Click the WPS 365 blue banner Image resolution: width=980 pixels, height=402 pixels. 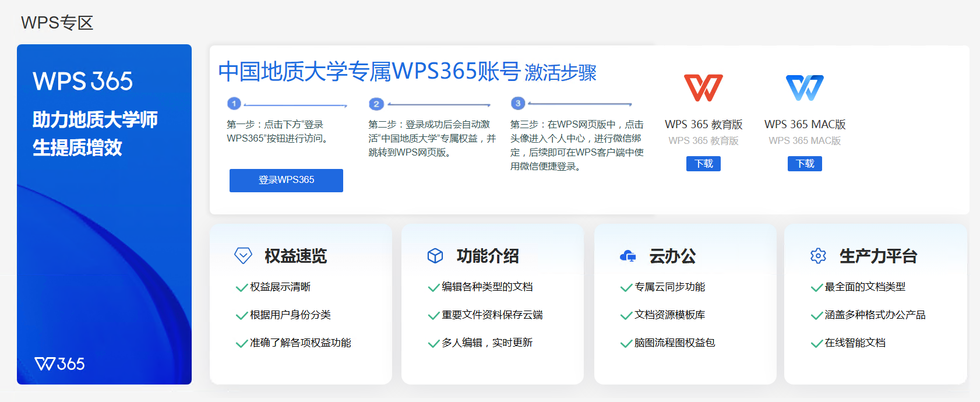pyautogui.click(x=104, y=214)
